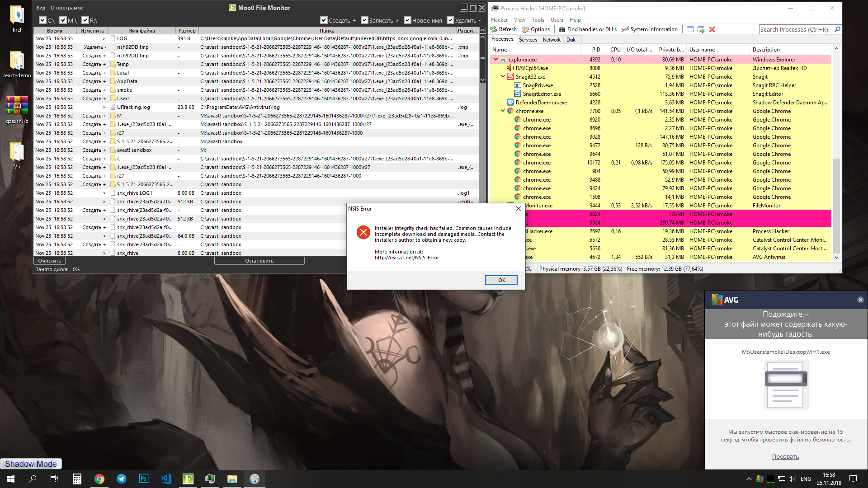Viewport: 868px width, 488px height.
Task: Toggle the Создать + filter checkbox
Action: coord(324,20)
